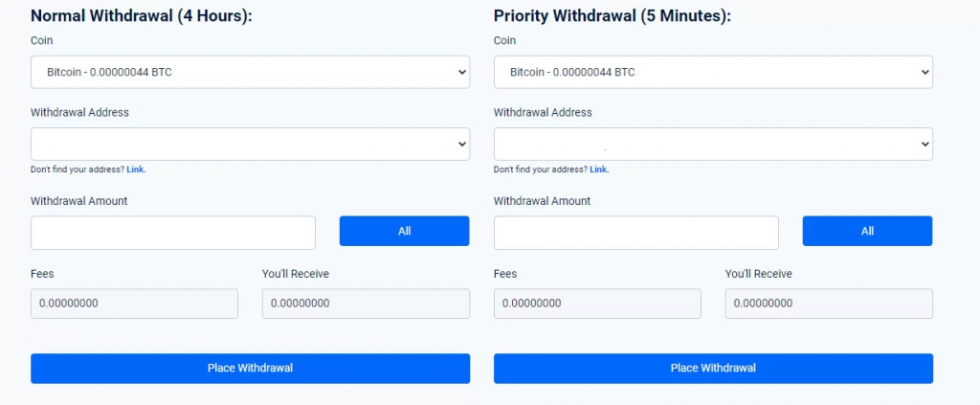Viewport: 980px width, 405px height.
Task: Click All button for Normal Withdrawal
Action: 405,232
